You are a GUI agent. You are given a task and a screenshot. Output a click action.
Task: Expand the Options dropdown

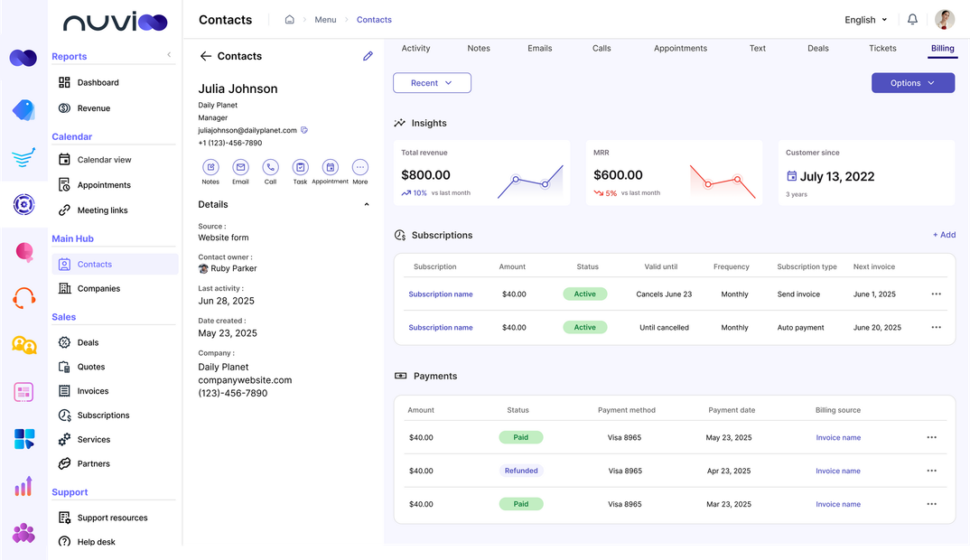912,81
